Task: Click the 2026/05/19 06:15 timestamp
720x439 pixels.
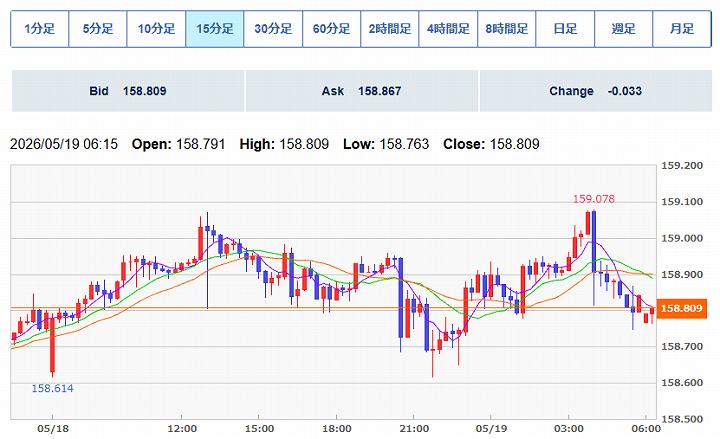Action: [64, 144]
